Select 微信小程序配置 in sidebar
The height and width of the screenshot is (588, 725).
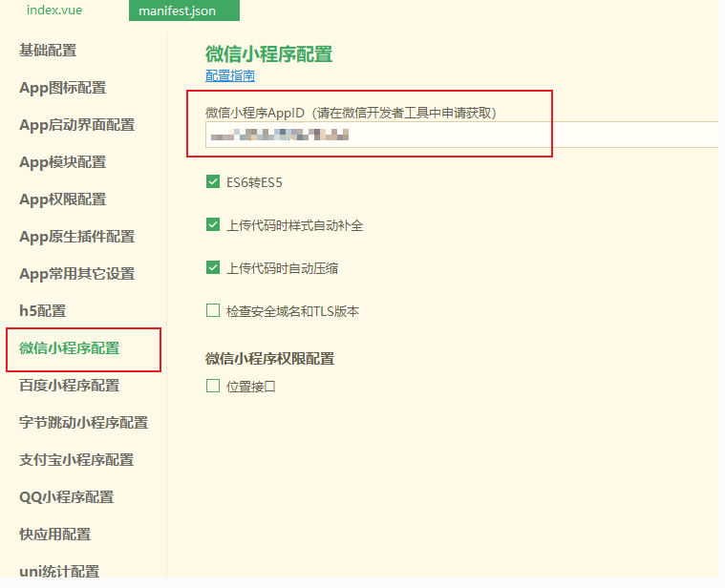[x=70, y=348]
